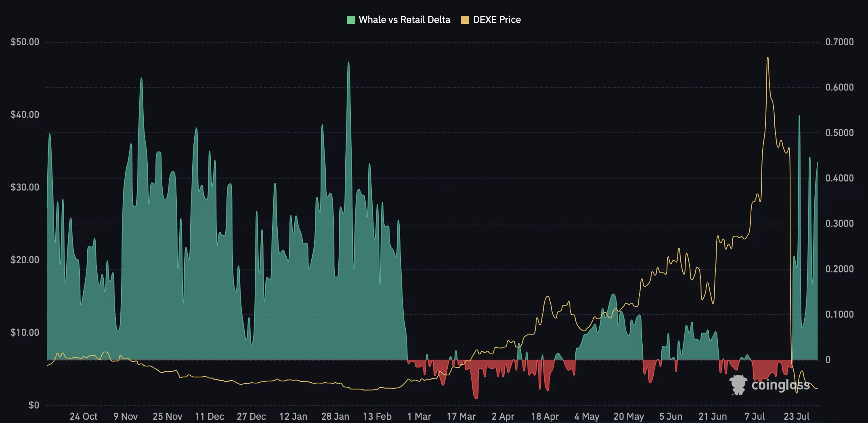Toggle the DEXE Price series label
868x423 pixels.
tap(497, 20)
